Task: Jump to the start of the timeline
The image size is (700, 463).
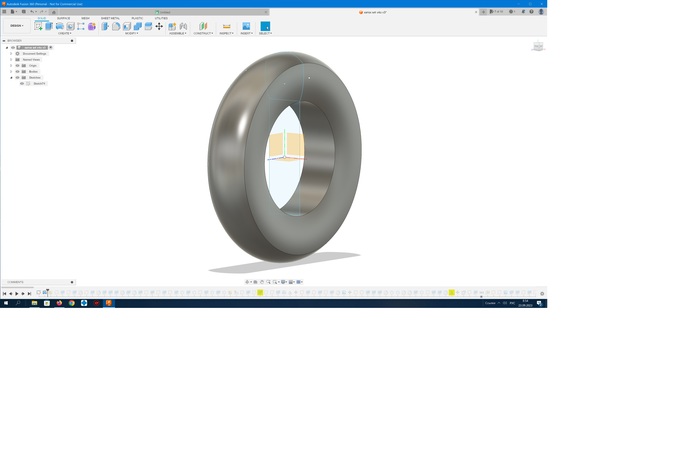Action: tap(4, 293)
